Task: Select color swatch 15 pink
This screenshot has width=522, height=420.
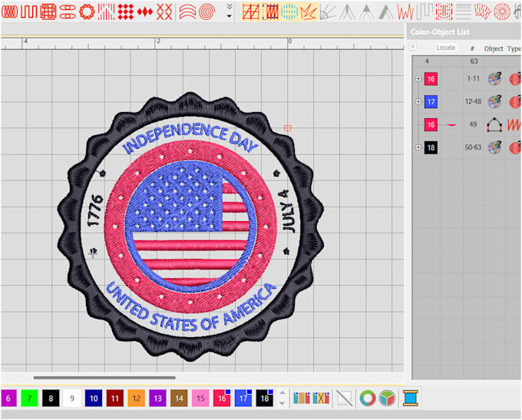Action: (x=200, y=398)
